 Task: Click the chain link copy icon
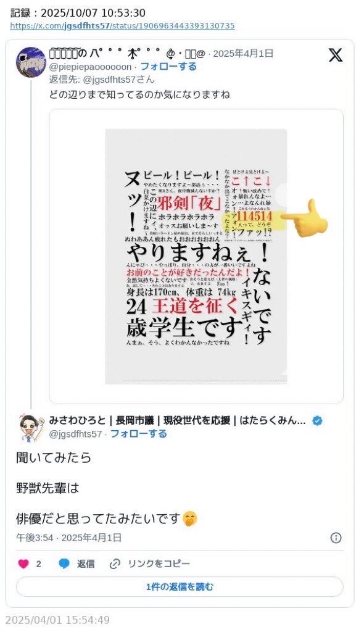pyautogui.click(x=115, y=563)
